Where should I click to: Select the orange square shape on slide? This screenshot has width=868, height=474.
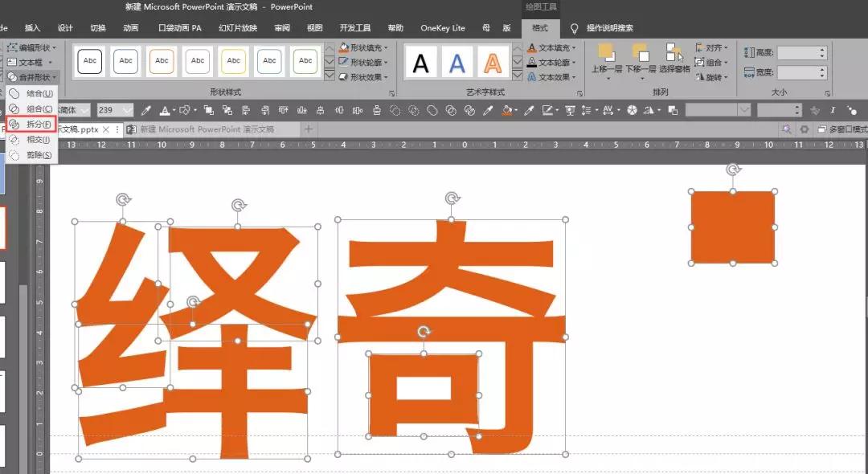[733, 227]
